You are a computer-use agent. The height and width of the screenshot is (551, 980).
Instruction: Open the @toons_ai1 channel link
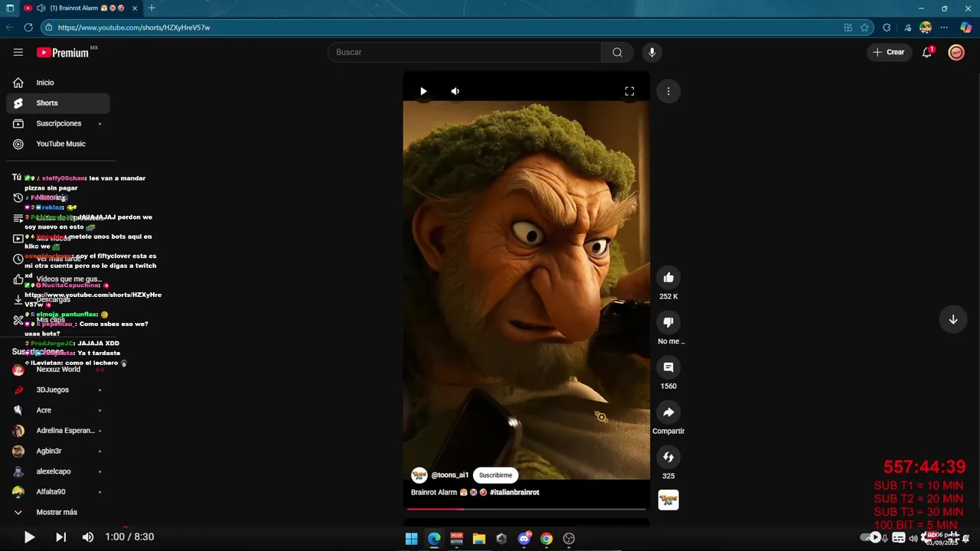(x=449, y=475)
